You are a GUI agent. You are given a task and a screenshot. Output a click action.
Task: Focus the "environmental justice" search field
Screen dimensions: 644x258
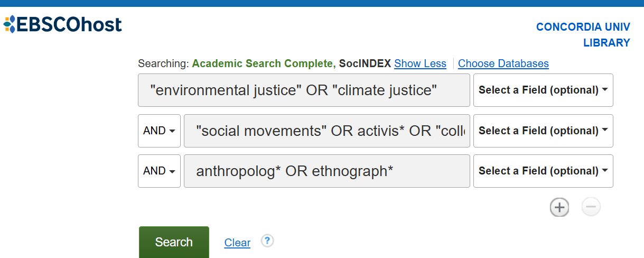(304, 90)
